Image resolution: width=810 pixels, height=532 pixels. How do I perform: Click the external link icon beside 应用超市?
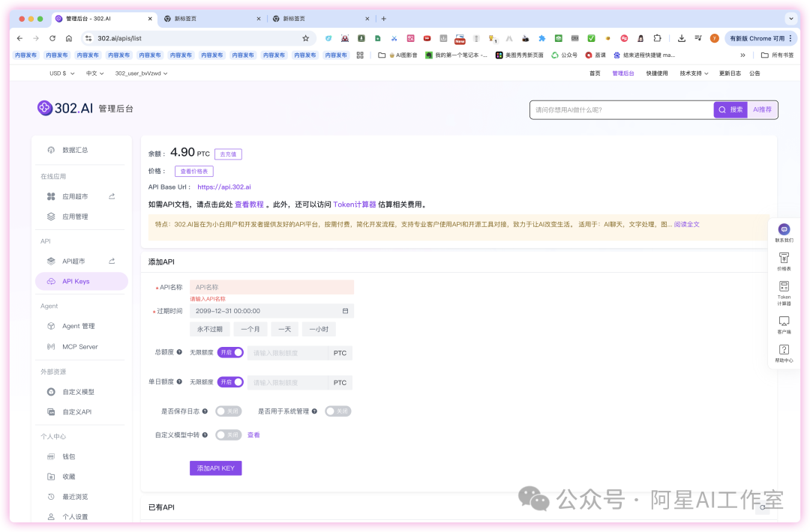point(112,196)
